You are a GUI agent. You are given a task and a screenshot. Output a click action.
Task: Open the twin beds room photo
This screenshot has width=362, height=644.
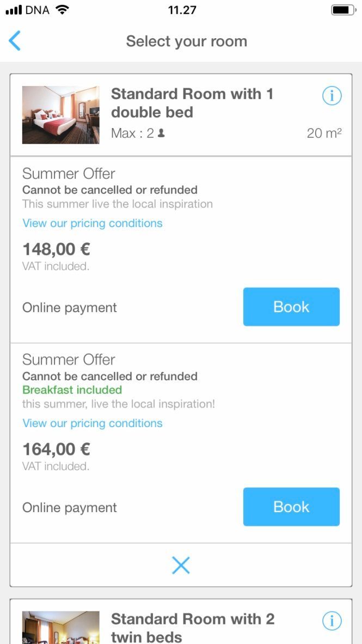[61, 627]
